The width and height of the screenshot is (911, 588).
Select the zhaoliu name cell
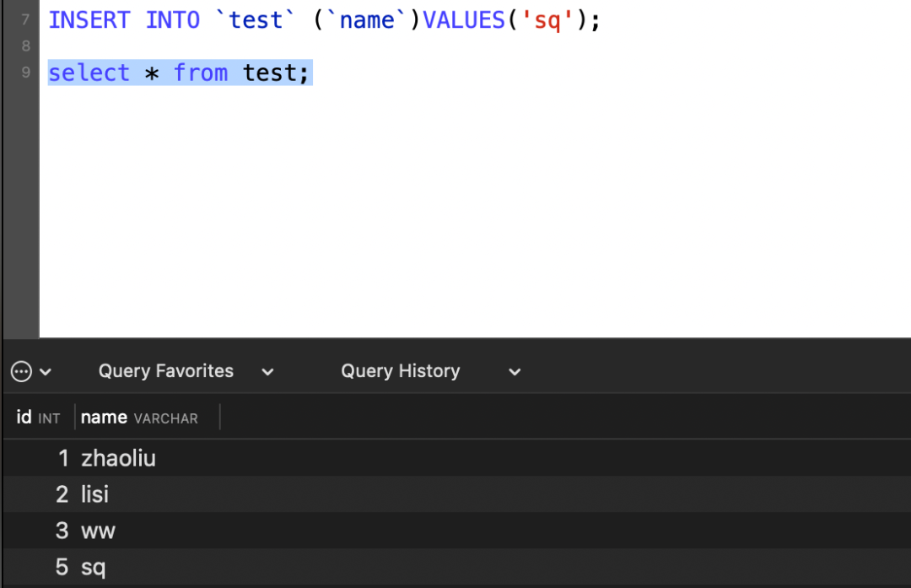click(119, 458)
